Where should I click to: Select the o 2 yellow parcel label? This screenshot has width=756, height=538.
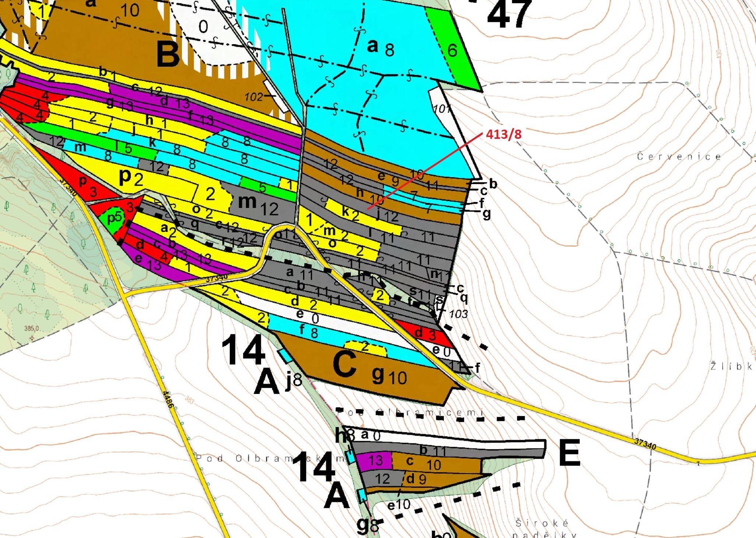pyautogui.click(x=203, y=212)
